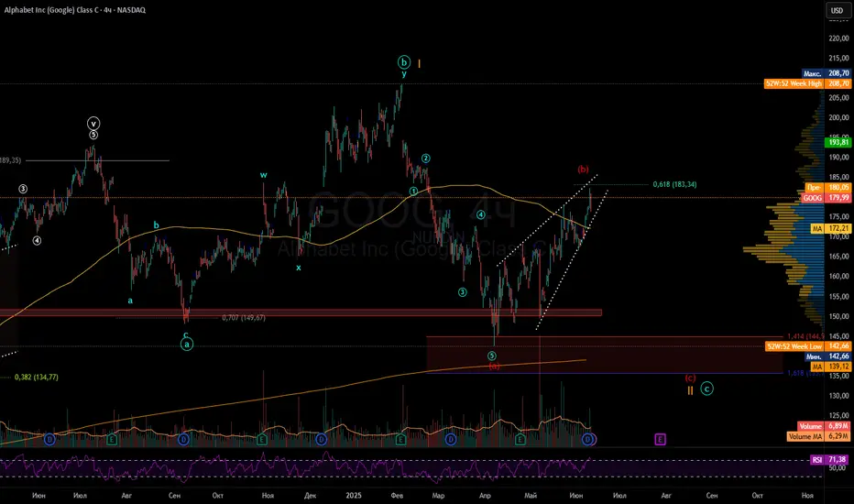Viewport: 854px width, 504px height.
Task: Click the Volume MA 6,29M label
Action: (818, 436)
